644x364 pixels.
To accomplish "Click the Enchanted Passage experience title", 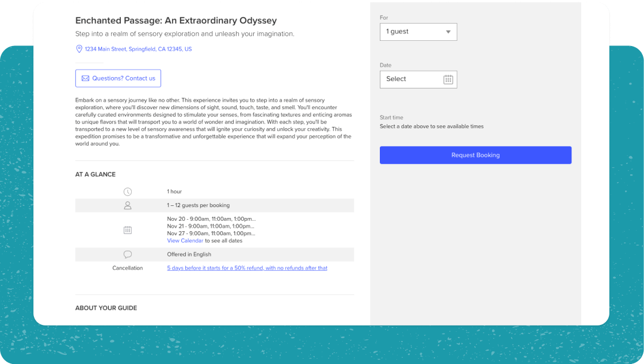I will coord(176,21).
